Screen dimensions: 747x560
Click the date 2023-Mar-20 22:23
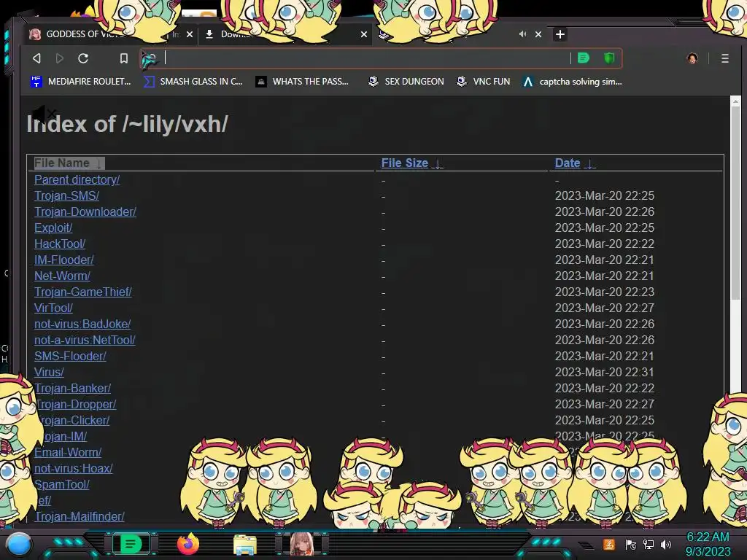605,292
